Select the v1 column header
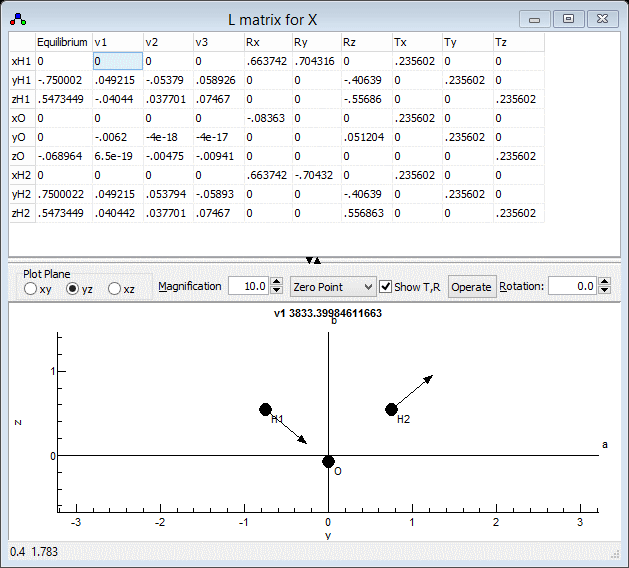629x568 pixels. click(x=118, y=43)
